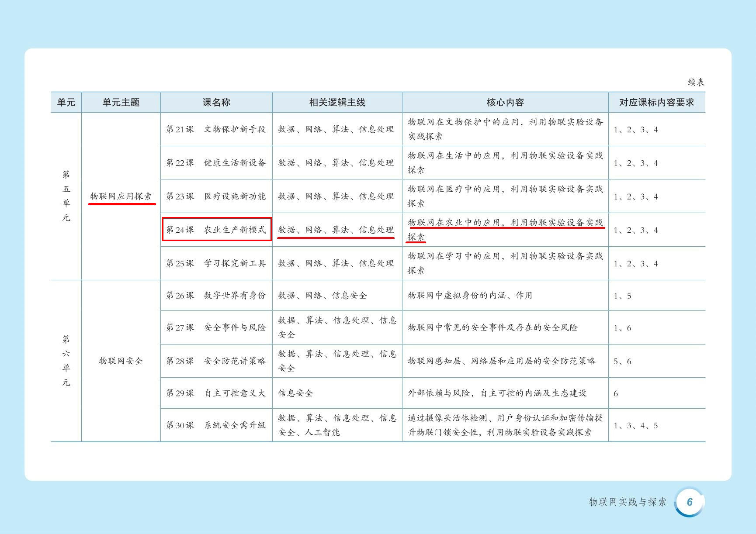Click the underlined 物联网应用探索 theme
Screen dimensions: 756x534
tap(121, 196)
